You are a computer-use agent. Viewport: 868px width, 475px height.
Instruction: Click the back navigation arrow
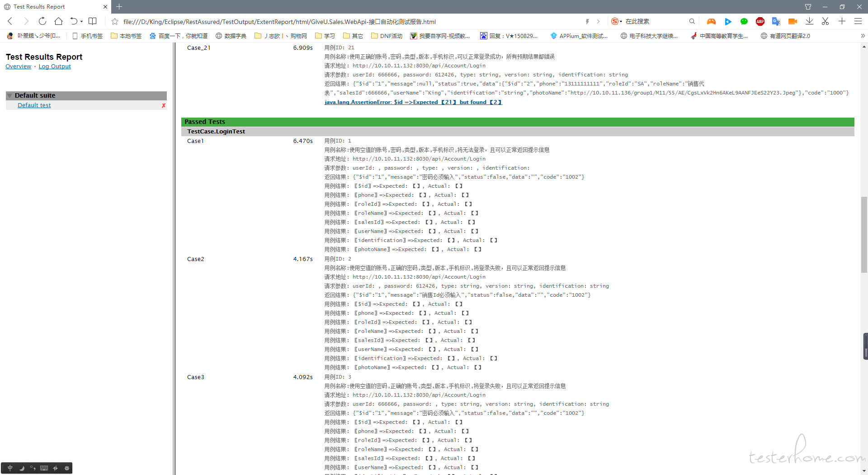(x=10, y=21)
